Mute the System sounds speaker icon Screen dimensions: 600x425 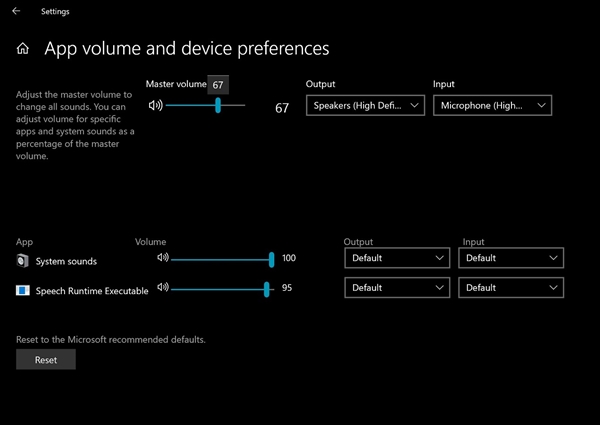click(163, 257)
